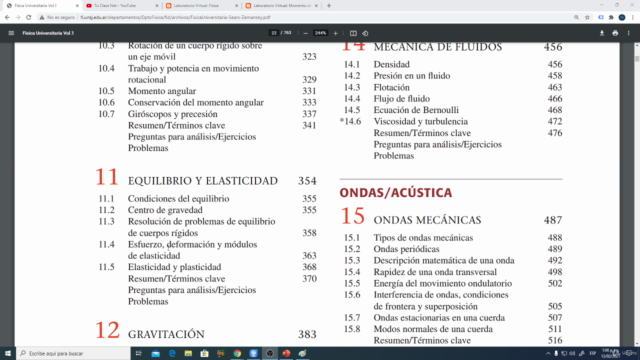The image size is (640, 360).
Task: Click entry 'Giróscopos y precesión'
Action: coord(172,114)
